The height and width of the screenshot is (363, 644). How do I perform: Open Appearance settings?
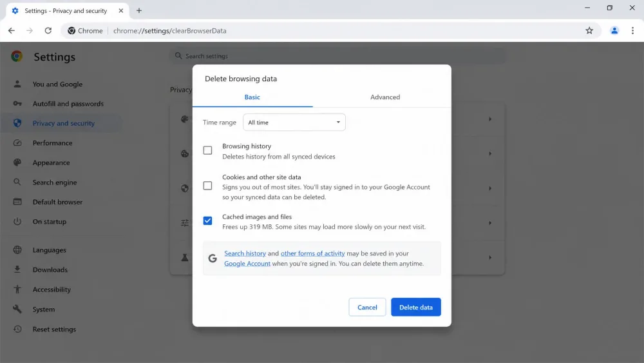(52, 162)
